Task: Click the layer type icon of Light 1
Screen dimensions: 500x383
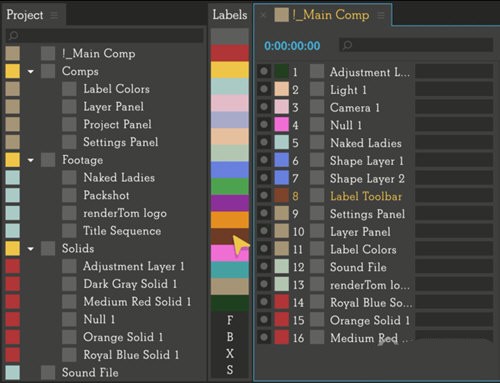Action: pos(317,89)
